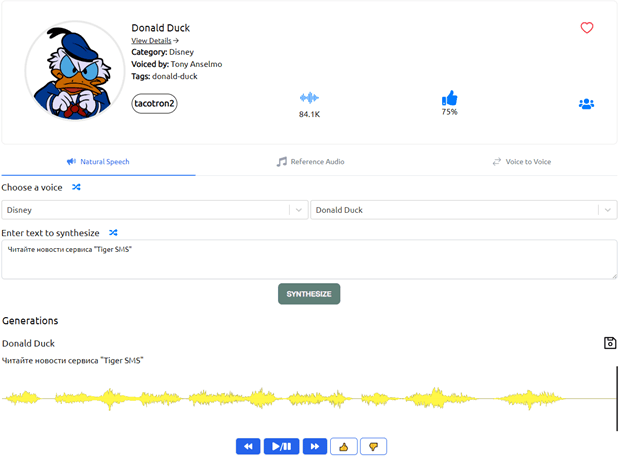This screenshot has width=624, height=459.
Task: Fast forward the generated audio
Action: tap(315, 446)
